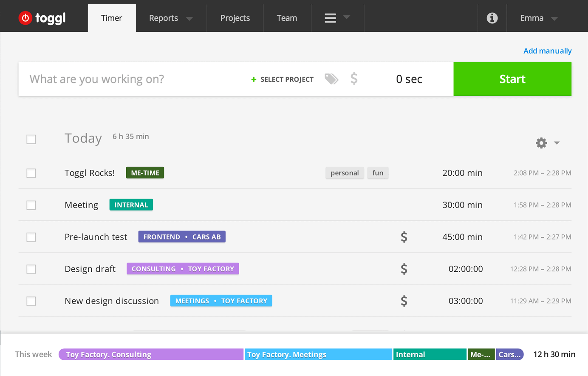Viewport: 588px width, 376px height.
Task: Click the INTERNAL project label
Action: (x=131, y=205)
